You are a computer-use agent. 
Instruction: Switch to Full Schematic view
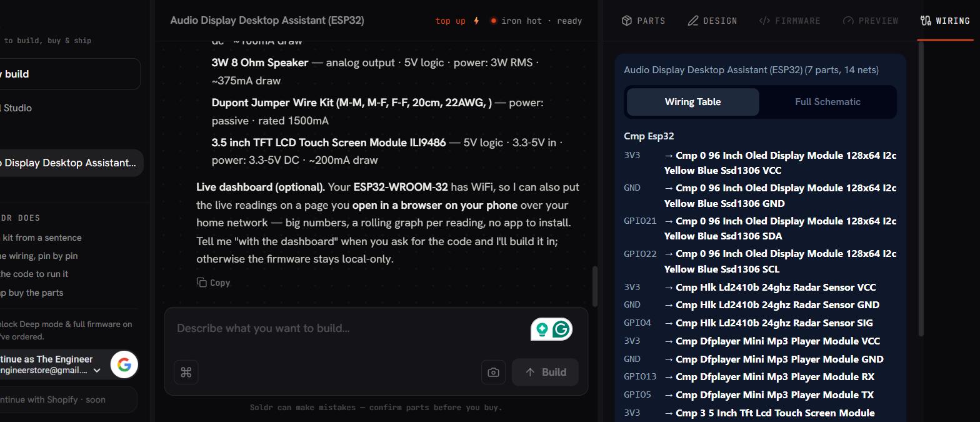click(x=827, y=102)
